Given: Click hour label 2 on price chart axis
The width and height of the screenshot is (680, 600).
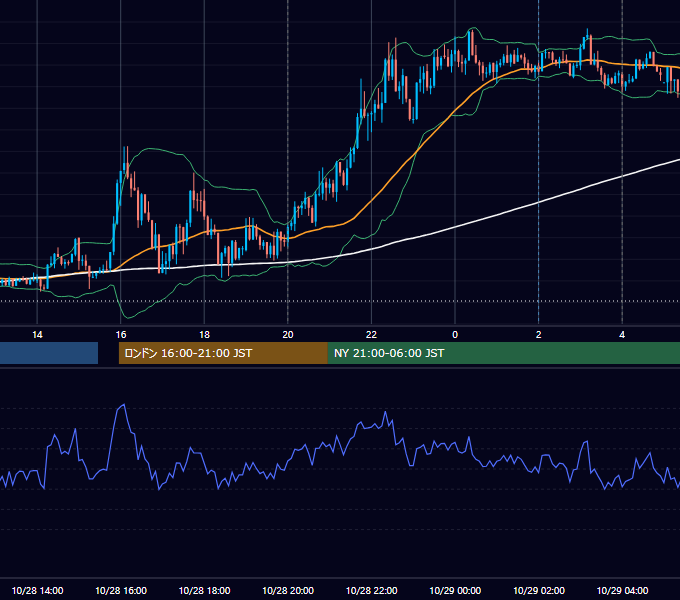Looking at the screenshot, I should point(539,335).
